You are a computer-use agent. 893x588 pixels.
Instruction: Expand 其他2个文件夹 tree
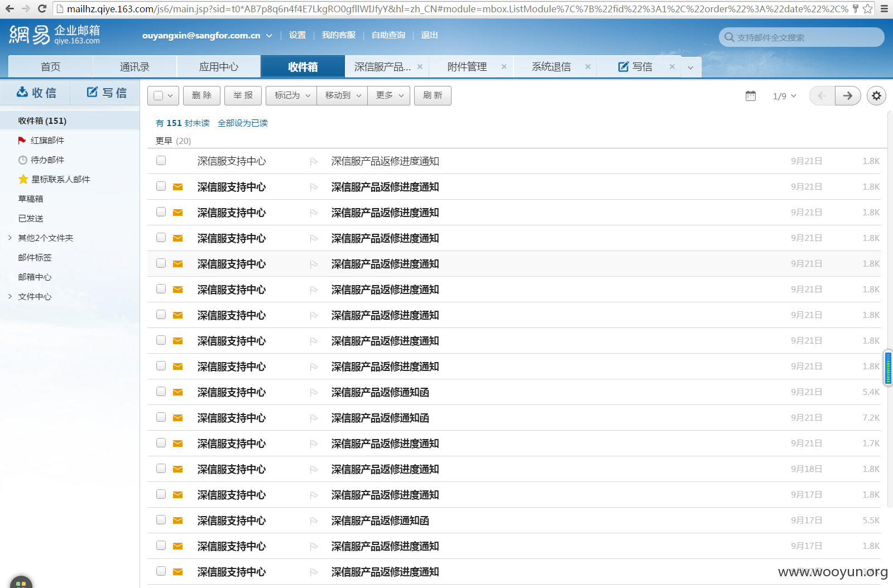coord(9,238)
